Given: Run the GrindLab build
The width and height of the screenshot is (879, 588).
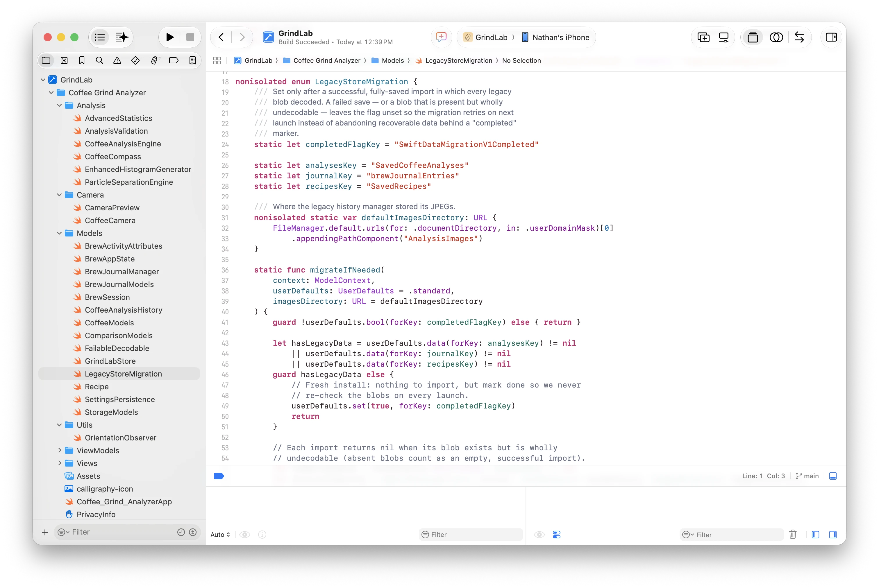Looking at the screenshot, I should point(169,37).
